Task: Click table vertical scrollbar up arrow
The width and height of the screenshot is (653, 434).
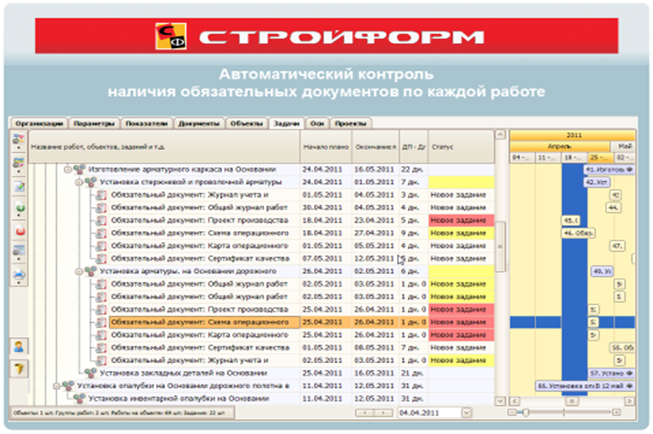Action: tap(500, 135)
